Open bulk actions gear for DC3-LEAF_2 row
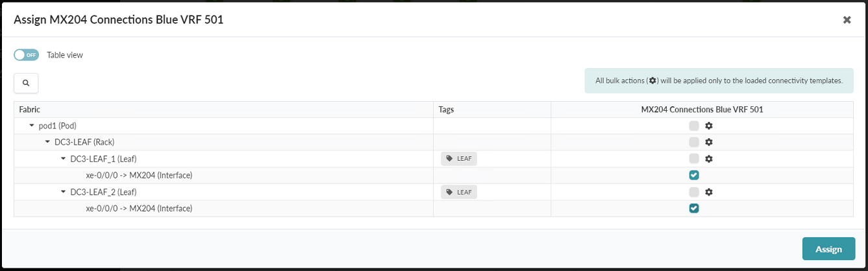Image resolution: width=868 pixels, height=271 pixels. point(709,192)
